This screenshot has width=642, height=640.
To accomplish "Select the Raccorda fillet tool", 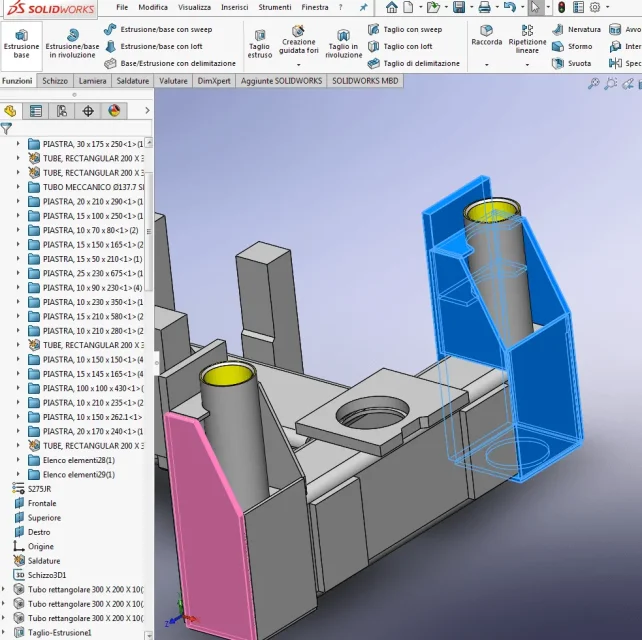I will click(x=486, y=35).
